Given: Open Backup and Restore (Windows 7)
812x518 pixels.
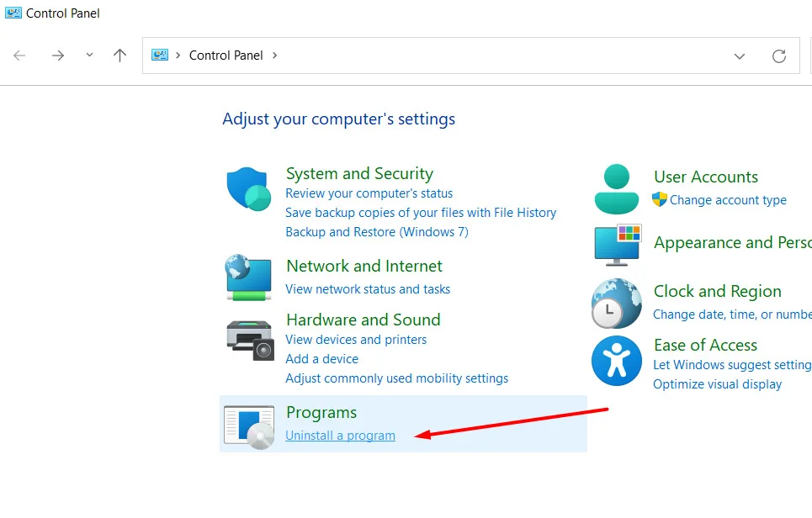Looking at the screenshot, I should point(376,232).
